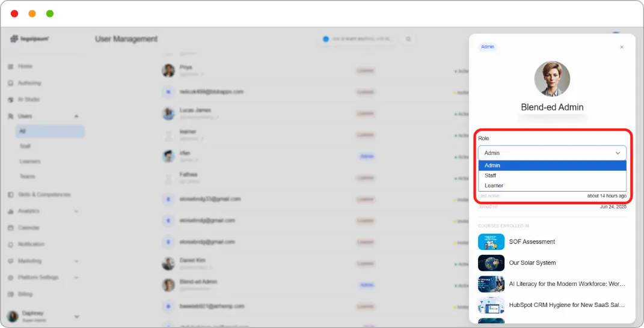Click AI Literacy for the Modern Workforce title

point(567,284)
